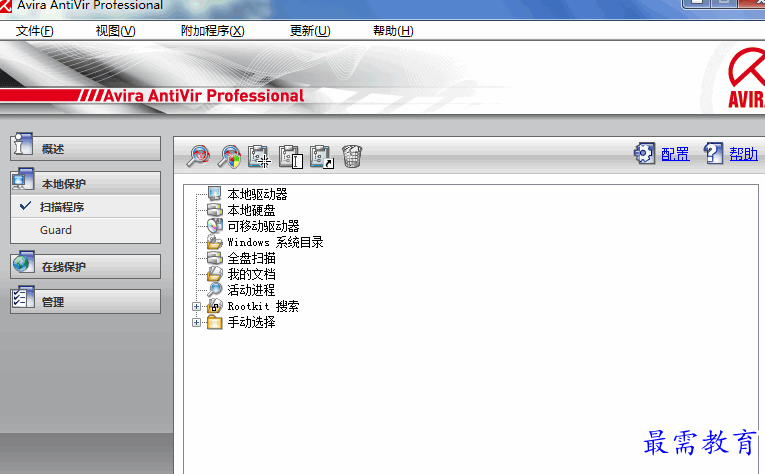Screen dimensions: 765x474
Task: Open the 帮助 help link
Action: 744,154
